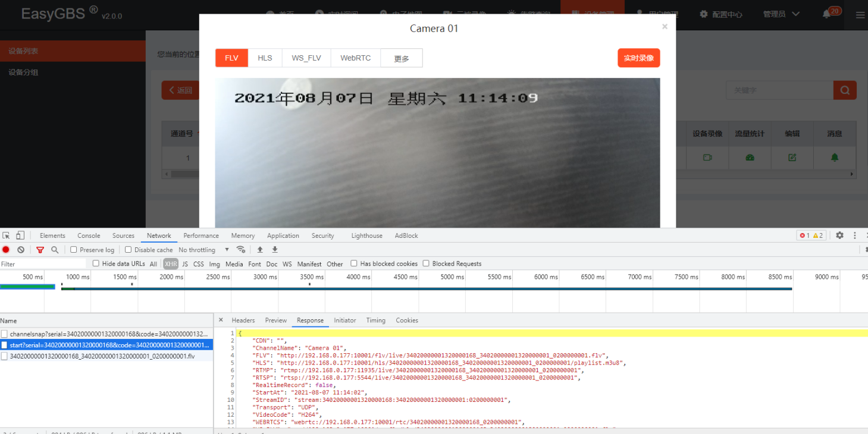Click the DevTools inspect element picker icon
This screenshot has width=868, height=434.
click(6, 235)
